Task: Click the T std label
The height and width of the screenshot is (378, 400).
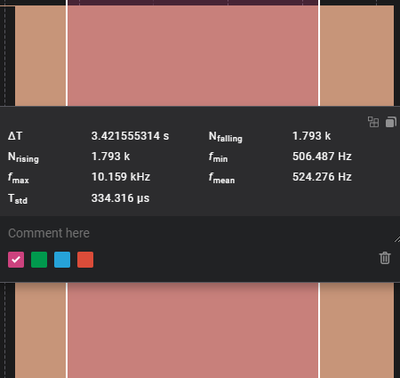Action: (x=18, y=199)
